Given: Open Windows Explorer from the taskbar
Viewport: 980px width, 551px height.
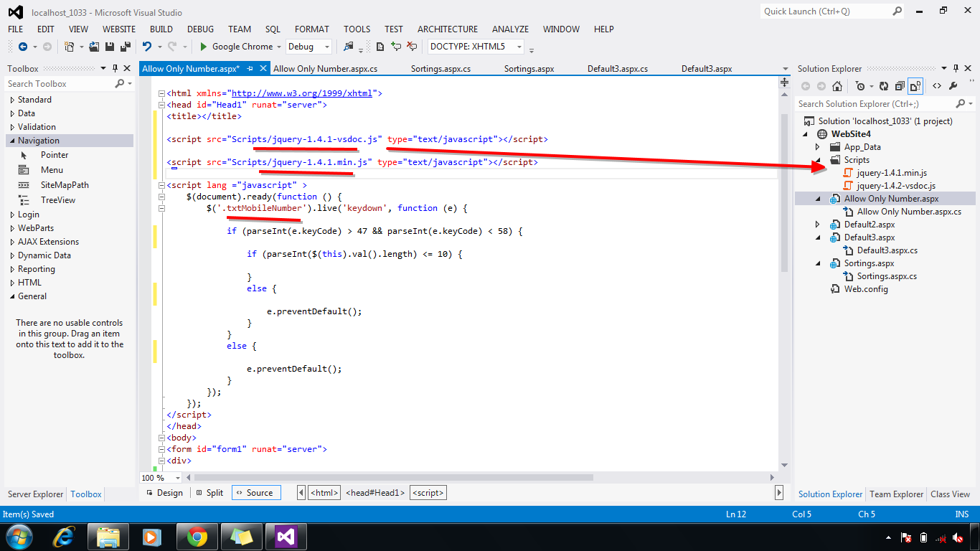Looking at the screenshot, I should (x=108, y=536).
